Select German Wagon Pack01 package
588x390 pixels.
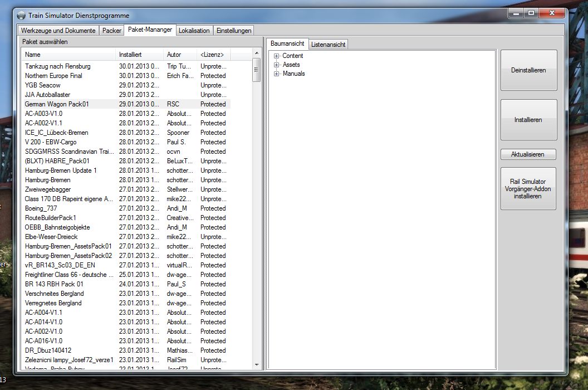(x=126, y=104)
